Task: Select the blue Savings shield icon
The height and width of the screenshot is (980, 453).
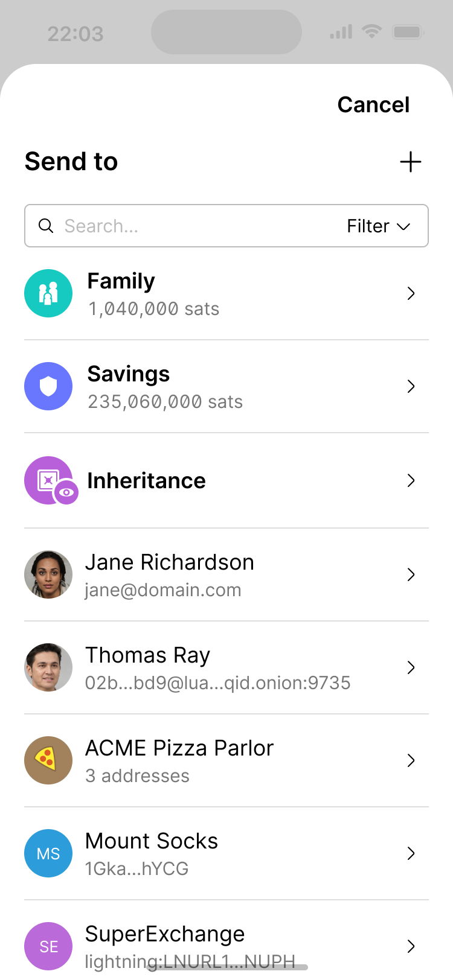Action: [48, 386]
